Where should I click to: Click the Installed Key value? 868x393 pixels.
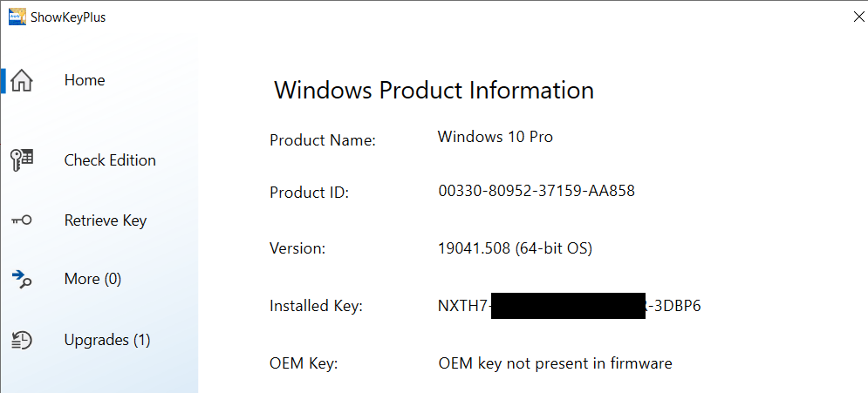coord(569,306)
